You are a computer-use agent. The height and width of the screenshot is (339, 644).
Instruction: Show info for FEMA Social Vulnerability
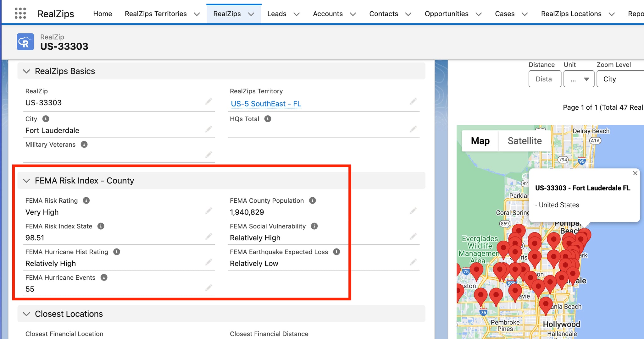(x=314, y=226)
